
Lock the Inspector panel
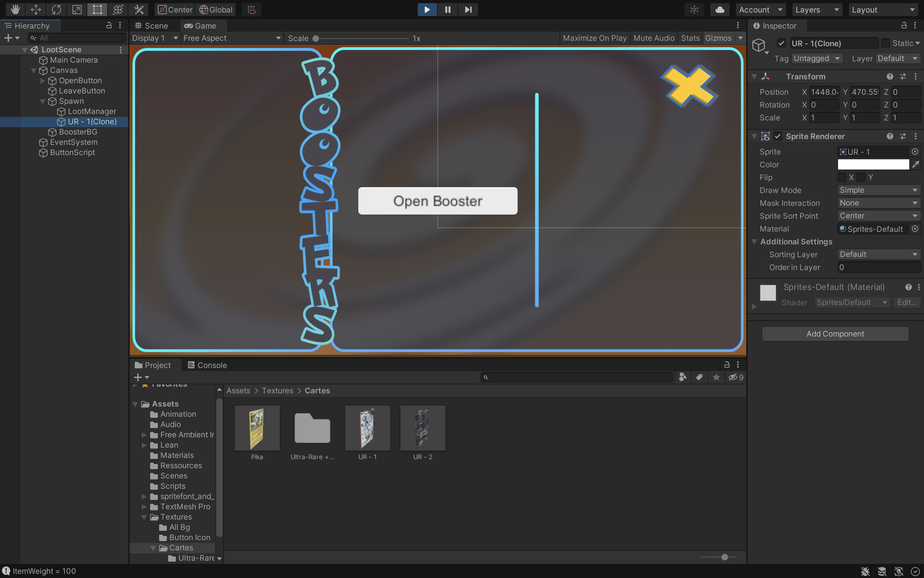pyautogui.click(x=904, y=25)
